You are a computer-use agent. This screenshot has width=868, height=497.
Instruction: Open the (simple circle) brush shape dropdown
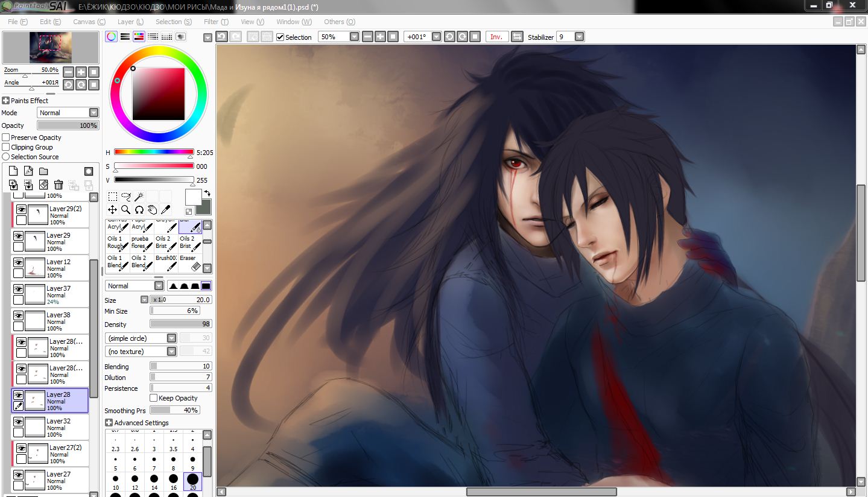[141, 338]
